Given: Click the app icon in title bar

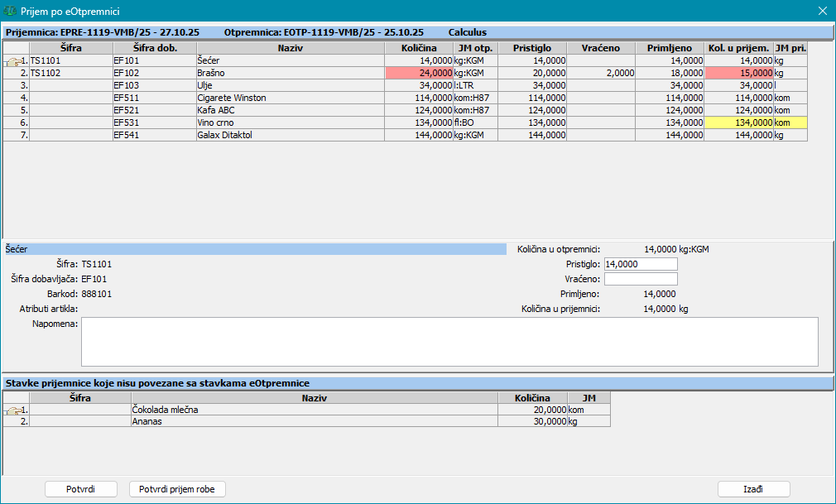Looking at the screenshot, I should [x=10, y=11].
